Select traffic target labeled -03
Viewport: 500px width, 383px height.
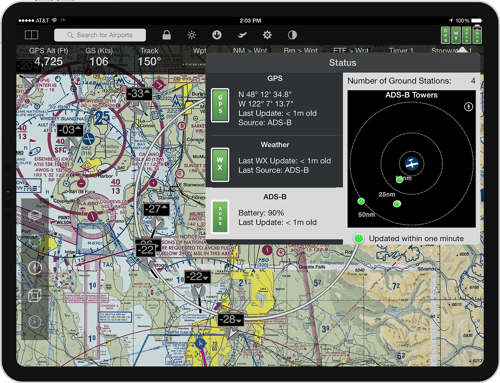tap(70, 130)
